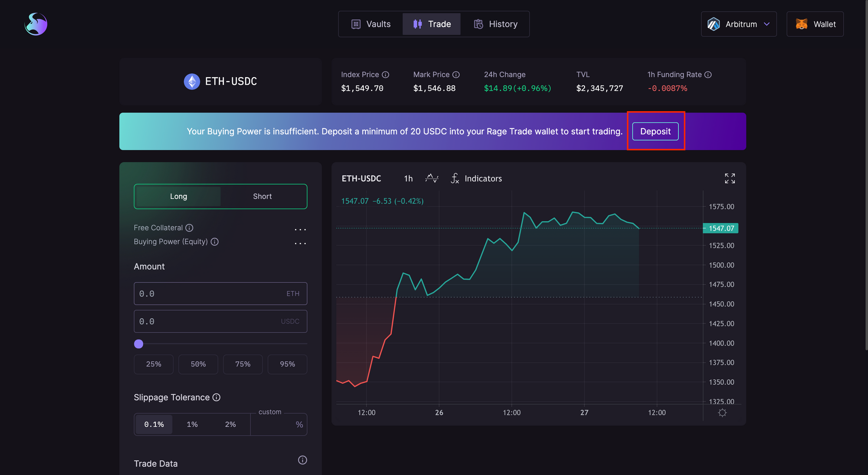Click the $1,549.70 index price value
Viewport: 868px width, 475px height.
[362, 88]
